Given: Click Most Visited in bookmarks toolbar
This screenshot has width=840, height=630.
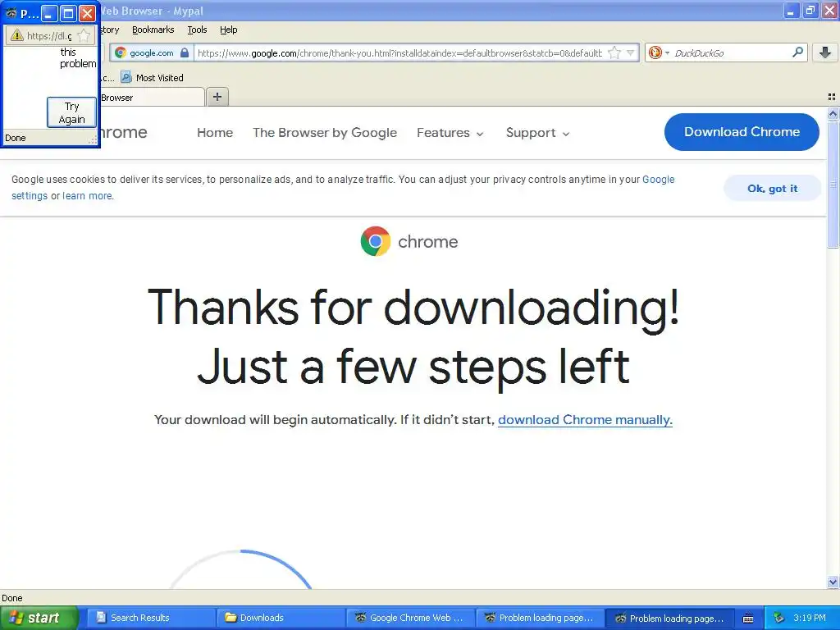Looking at the screenshot, I should (x=159, y=78).
